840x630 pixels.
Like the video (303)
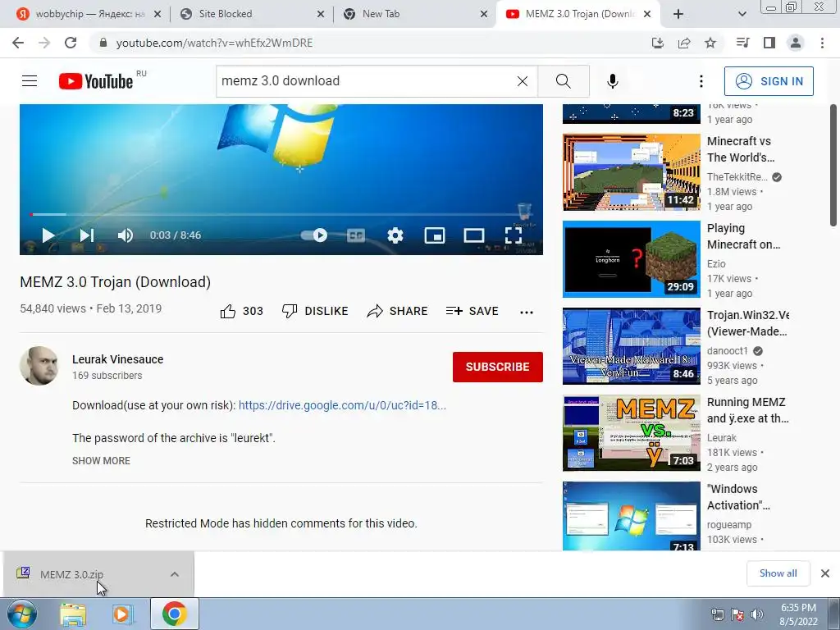coord(242,311)
